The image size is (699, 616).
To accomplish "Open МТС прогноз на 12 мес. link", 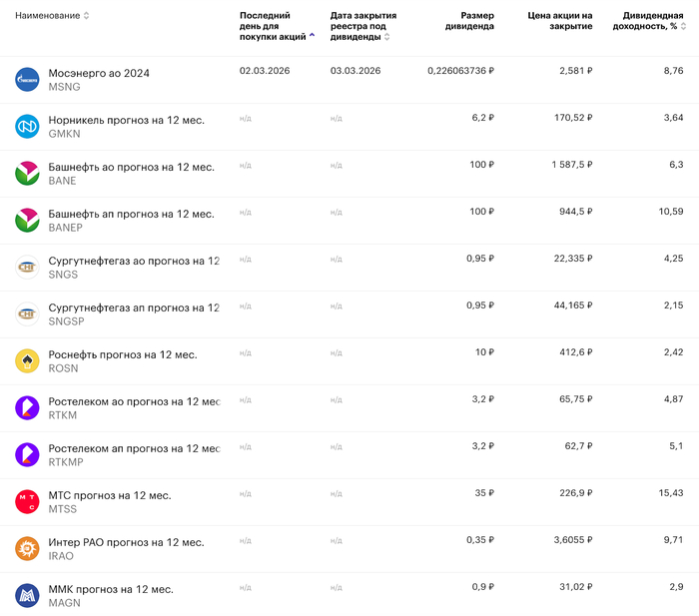I will (110, 495).
